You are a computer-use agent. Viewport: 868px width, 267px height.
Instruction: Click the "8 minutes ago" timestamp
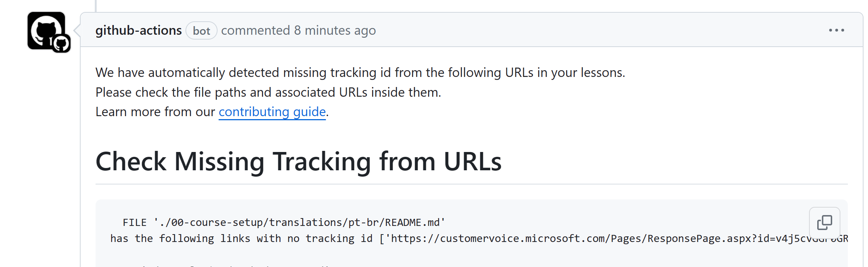point(335,30)
